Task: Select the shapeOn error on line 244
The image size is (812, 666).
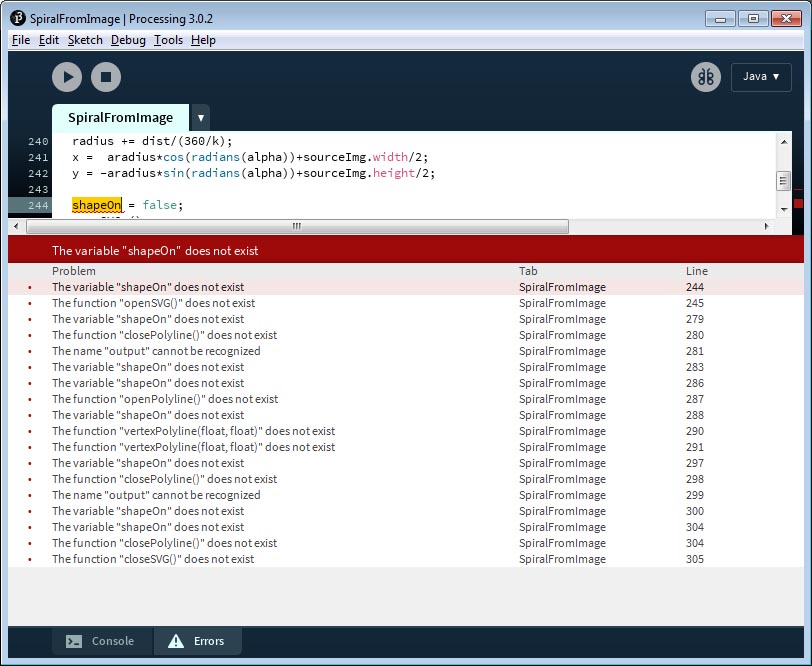Action: pos(406,287)
